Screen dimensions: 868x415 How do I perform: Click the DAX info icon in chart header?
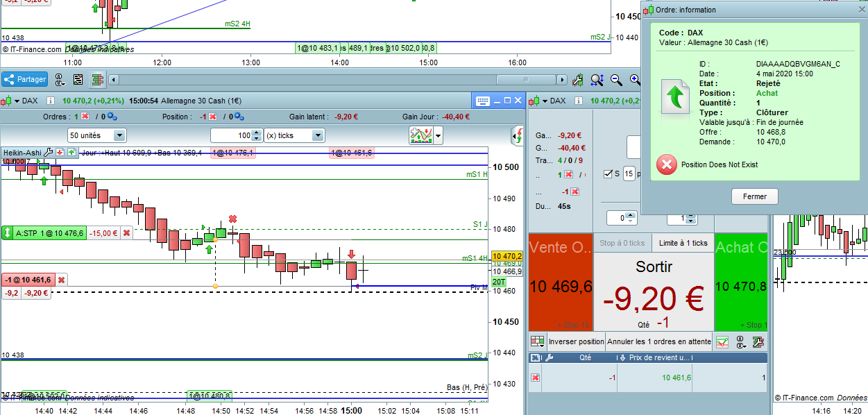(x=51, y=101)
